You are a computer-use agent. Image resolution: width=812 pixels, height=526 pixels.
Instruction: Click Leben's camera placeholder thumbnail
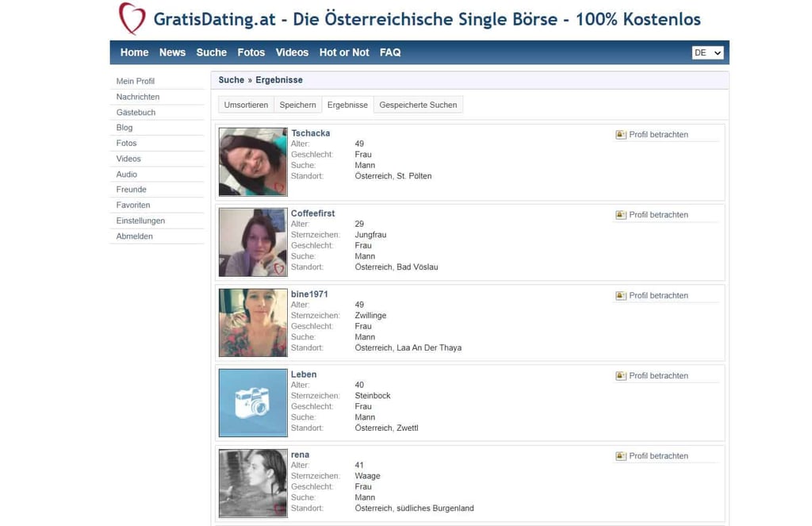[x=253, y=403]
